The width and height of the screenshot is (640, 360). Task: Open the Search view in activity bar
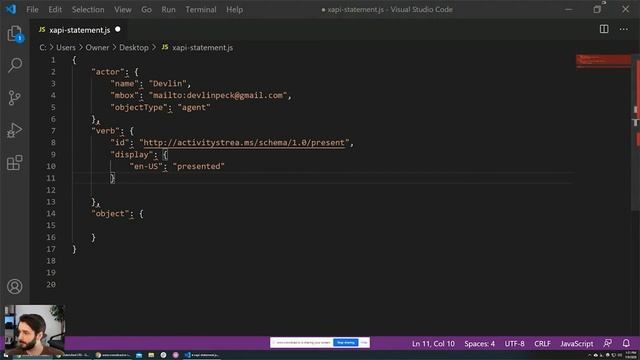[15, 65]
